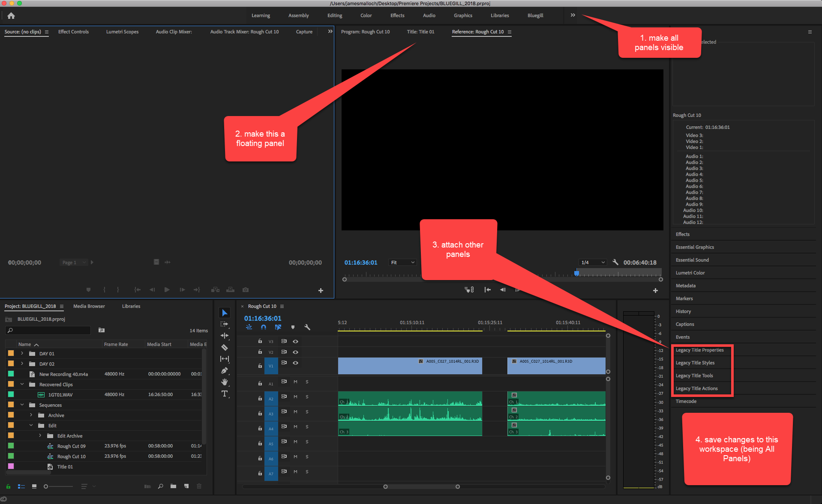The image size is (822, 504).
Task: Toggle V3 track output eye
Action: [x=295, y=341]
